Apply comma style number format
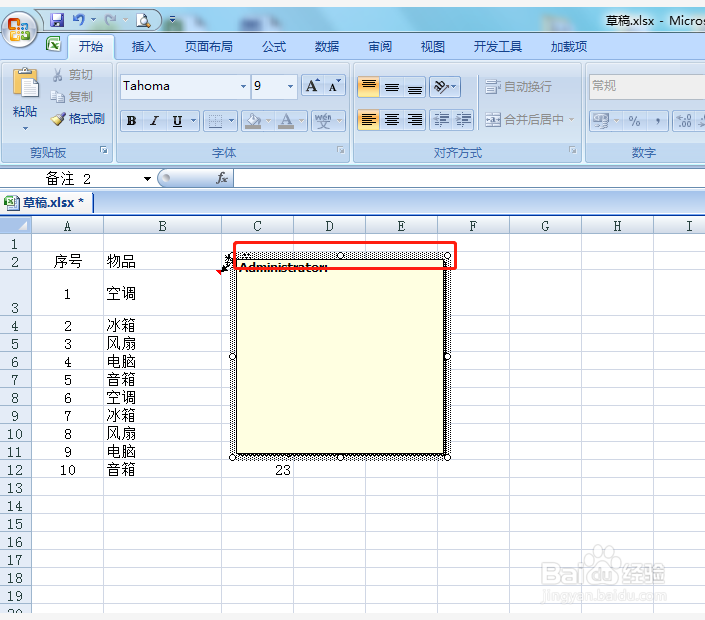The width and height of the screenshot is (705, 620). 657,120
